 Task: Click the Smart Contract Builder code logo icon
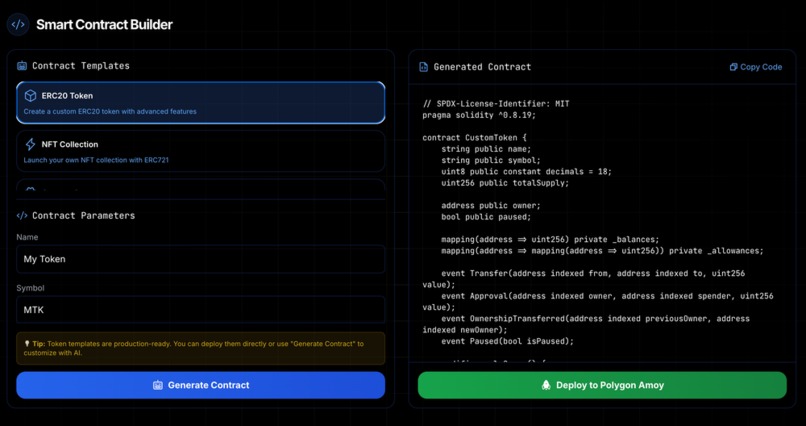pos(18,25)
